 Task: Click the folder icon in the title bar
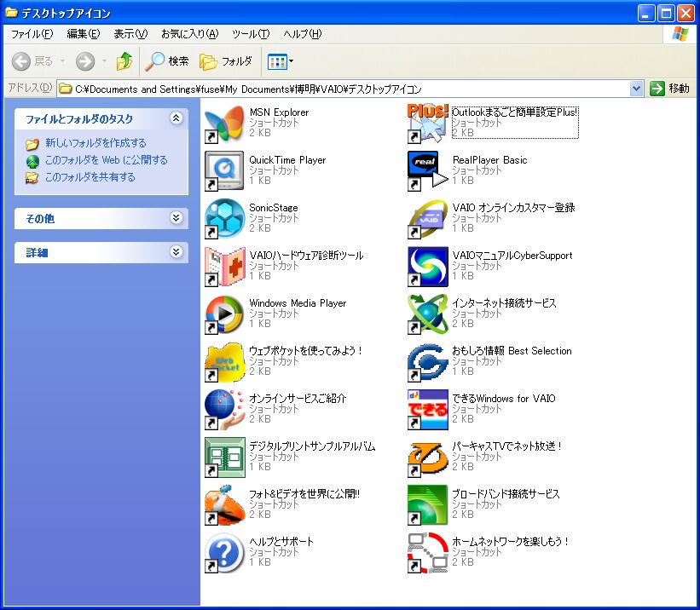click(x=11, y=13)
